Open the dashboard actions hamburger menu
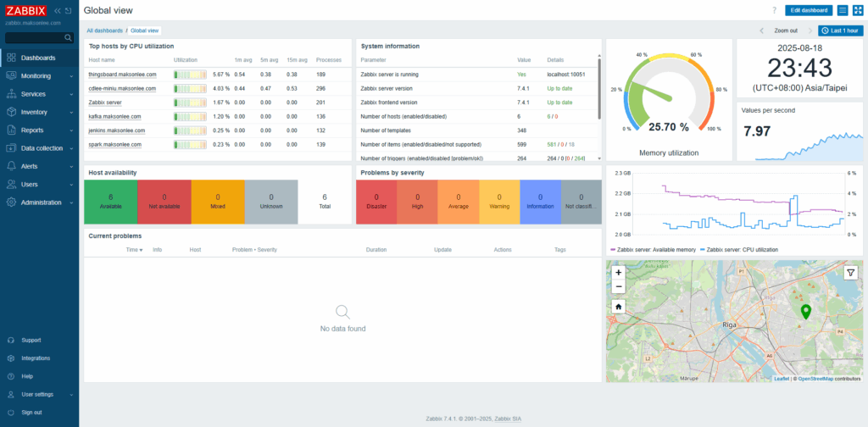The height and width of the screenshot is (427, 868). pyautogui.click(x=843, y=10)
